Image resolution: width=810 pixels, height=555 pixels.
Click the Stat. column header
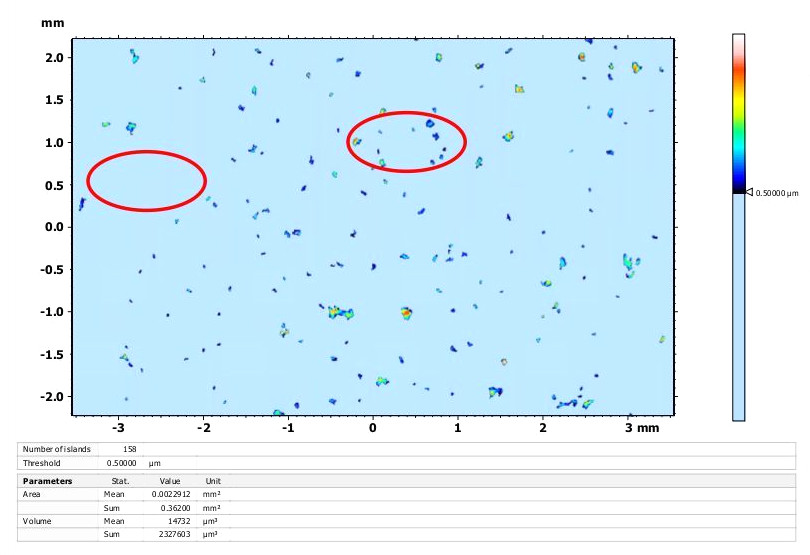pyautogui.click(x=118, y=480)
